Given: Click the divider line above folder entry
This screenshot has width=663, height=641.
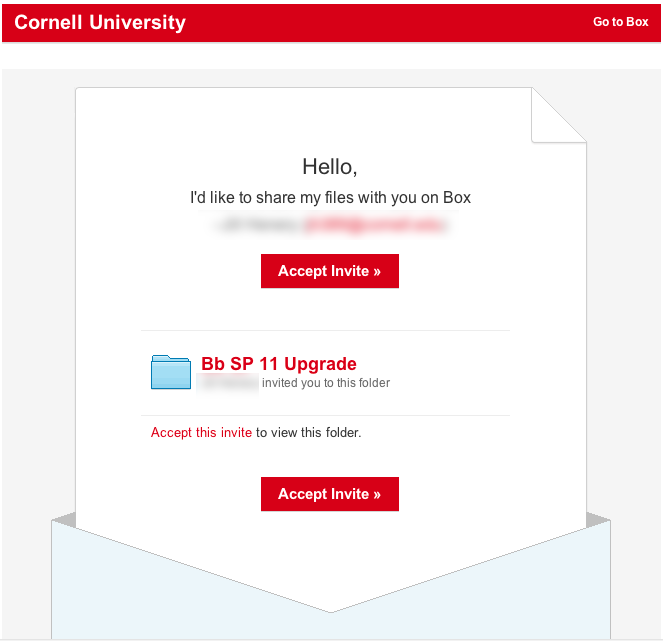Looking at the screenshot, I should point(325,330).
